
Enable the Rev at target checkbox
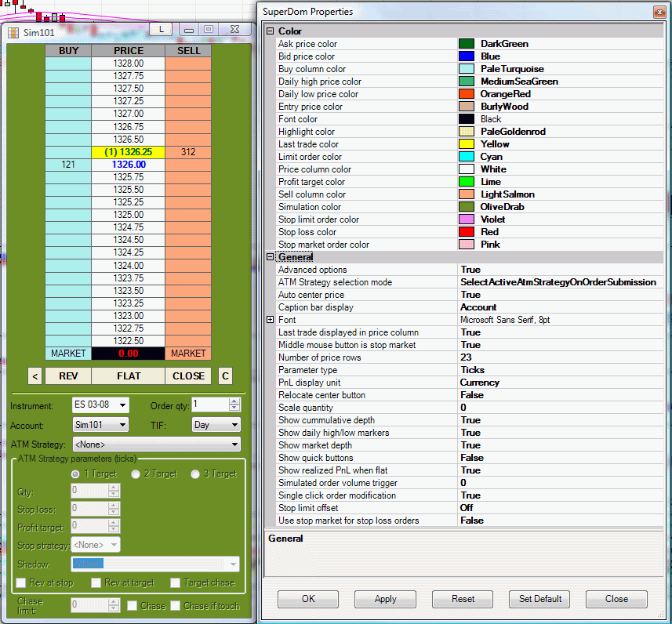(96, 582)
